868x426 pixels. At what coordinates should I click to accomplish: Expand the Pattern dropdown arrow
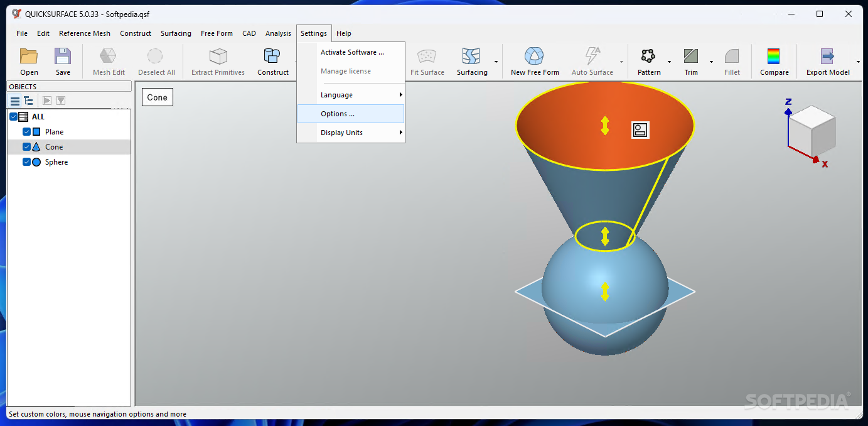(669, 62)
